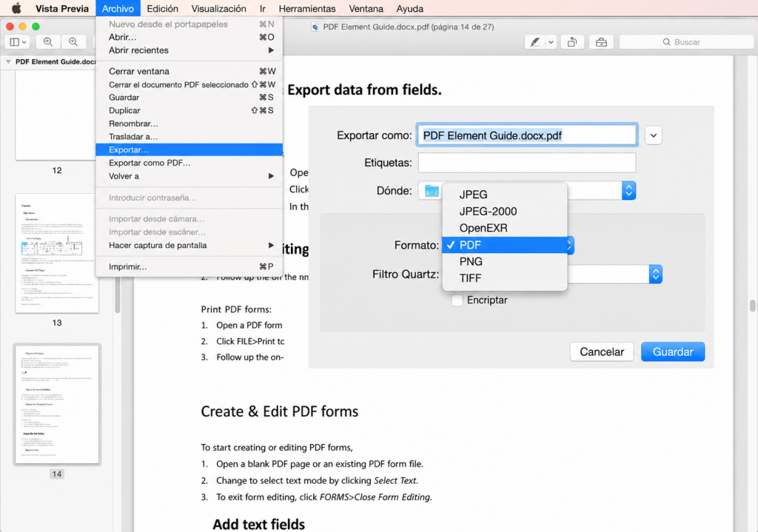Open the Ayuda menu

click(409, 9)
